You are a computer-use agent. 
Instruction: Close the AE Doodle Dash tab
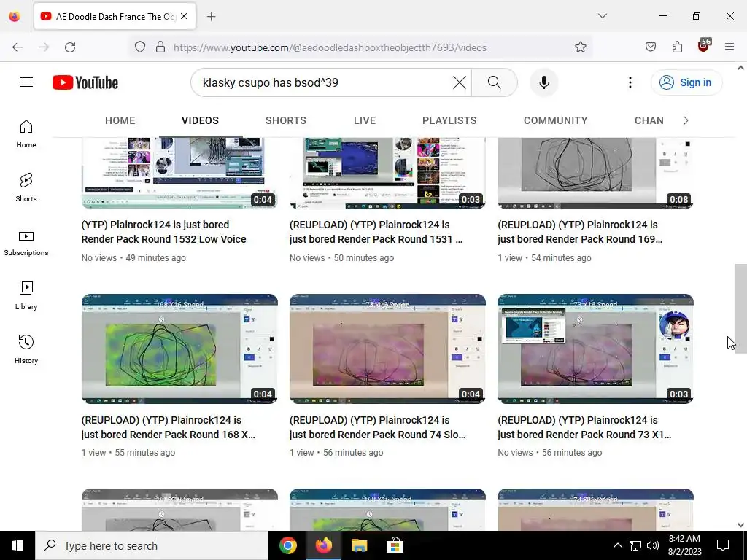184,16
